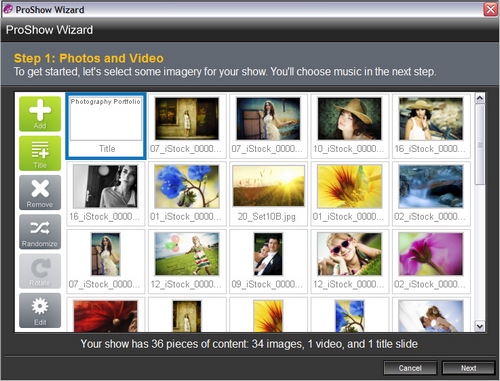
Task: Click the ProShow app icon in title bar
Action: click(8, 9)
